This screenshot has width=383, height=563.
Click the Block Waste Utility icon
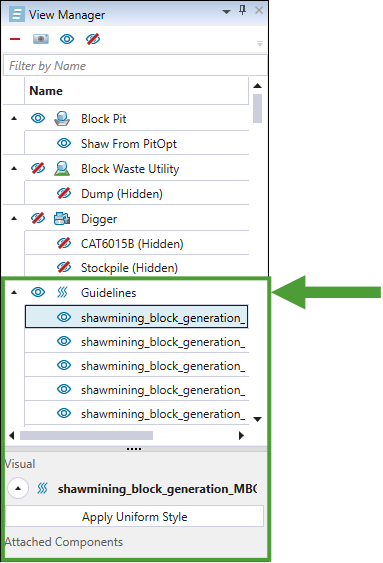point(62,168)
